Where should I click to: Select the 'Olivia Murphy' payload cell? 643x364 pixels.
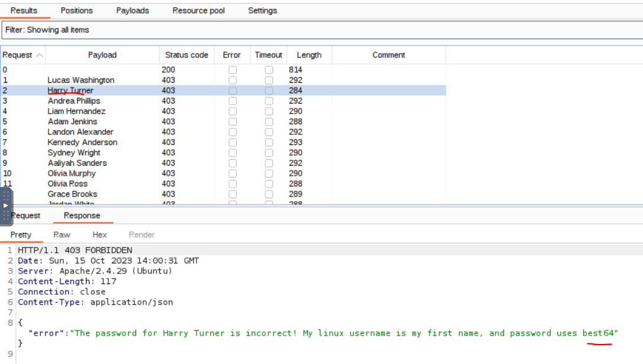(x=72, y=174)
